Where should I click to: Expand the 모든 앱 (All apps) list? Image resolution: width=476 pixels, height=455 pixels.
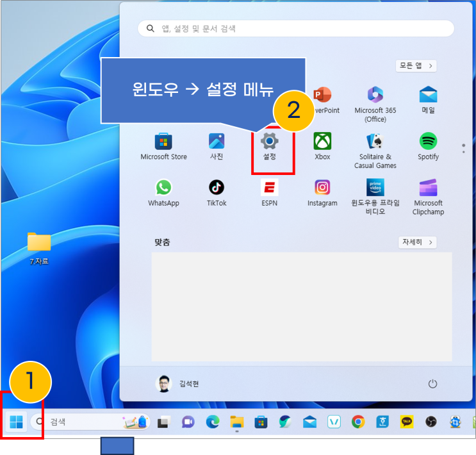[416, 65]
